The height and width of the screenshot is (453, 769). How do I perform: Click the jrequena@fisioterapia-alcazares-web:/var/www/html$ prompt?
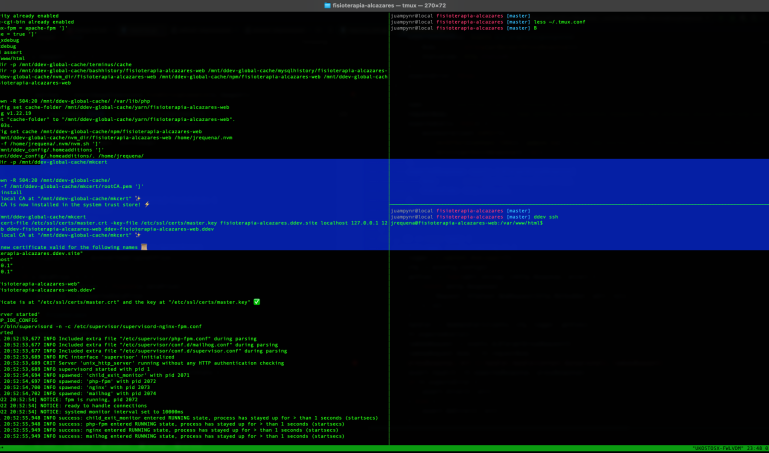coord(466,223)
